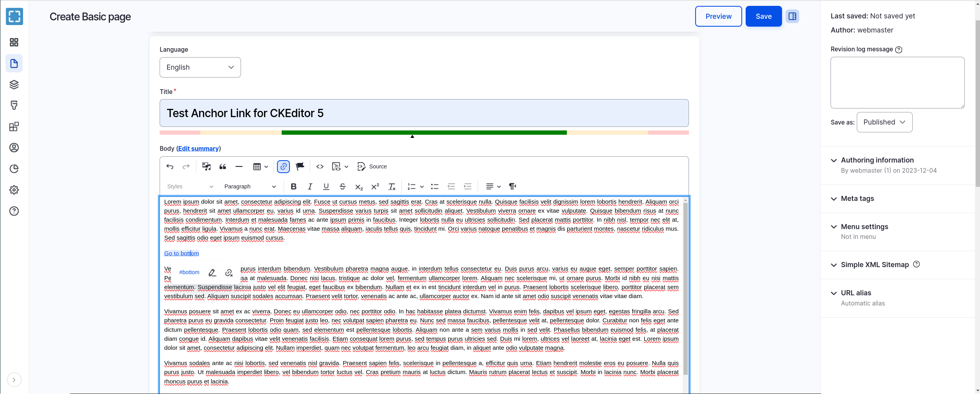Open the Help question mark in sidebar
This screenshot has height=394, width=980.
point(14,211)
